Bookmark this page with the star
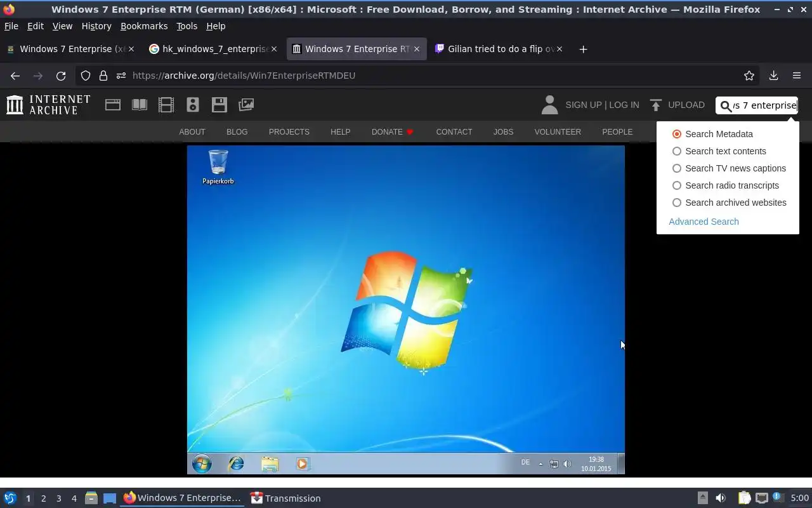The height and width of the screenshot is (508, 812). click(x=749, y=76)
